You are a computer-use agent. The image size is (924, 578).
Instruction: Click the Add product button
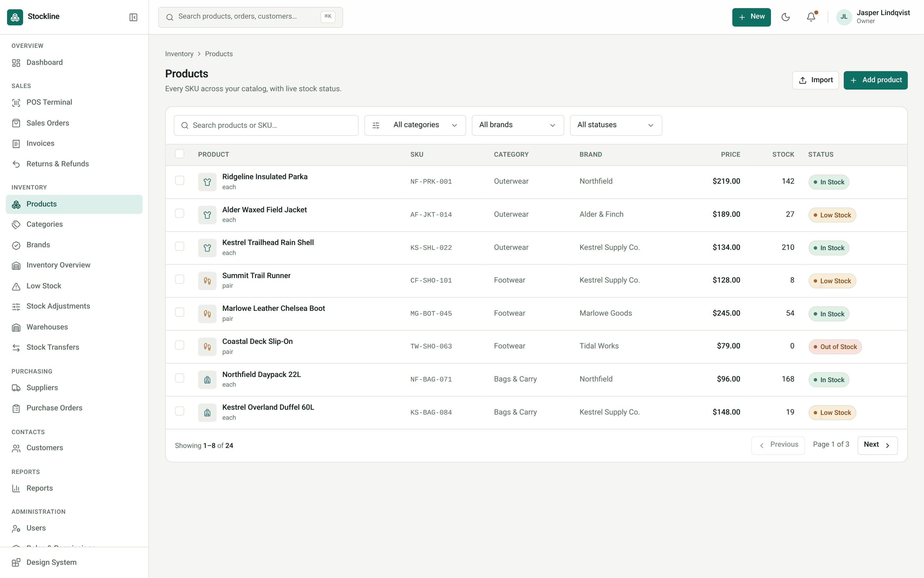click(x=875, y=80)
